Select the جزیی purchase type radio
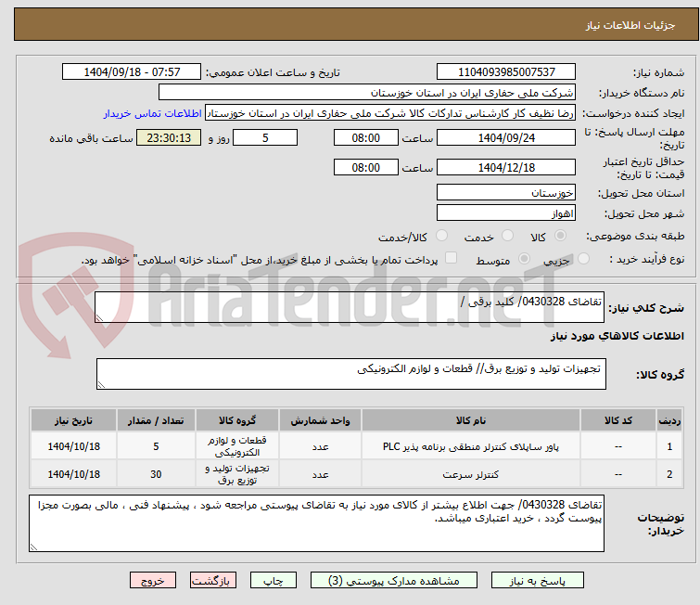 click(x=583, y=258)
